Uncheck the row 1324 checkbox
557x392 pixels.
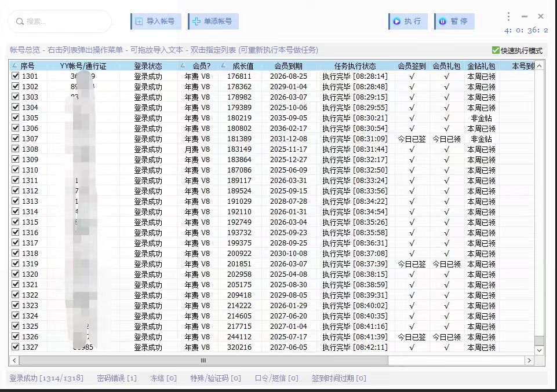15,316
